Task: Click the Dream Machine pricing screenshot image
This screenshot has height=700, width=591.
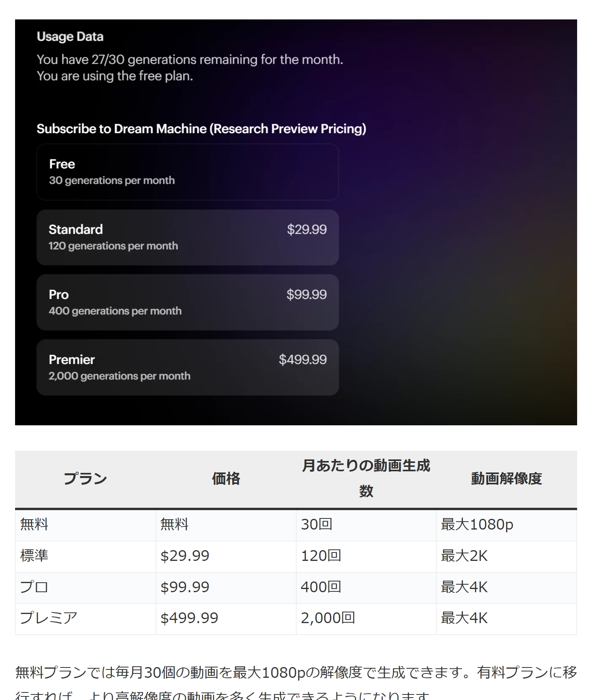Action: coord(296,222)
